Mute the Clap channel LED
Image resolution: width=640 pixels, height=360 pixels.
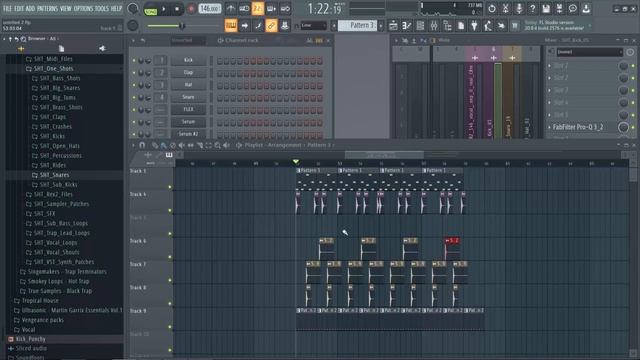(134, 73)
